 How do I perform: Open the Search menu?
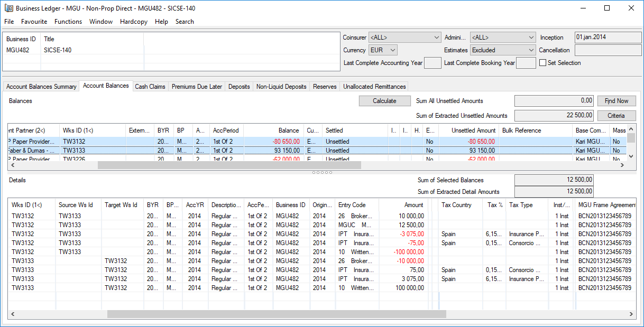(184, 22)
